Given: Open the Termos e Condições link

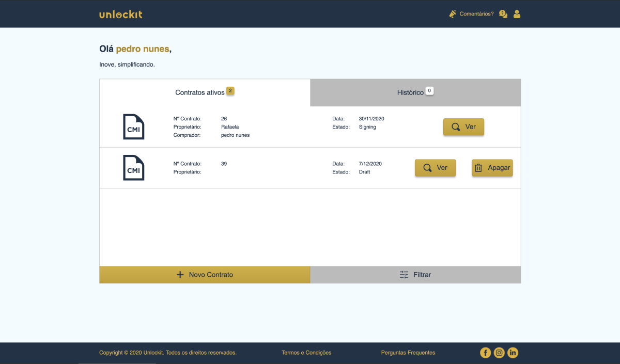Looking at the screenshot, I should pos(306,353).
